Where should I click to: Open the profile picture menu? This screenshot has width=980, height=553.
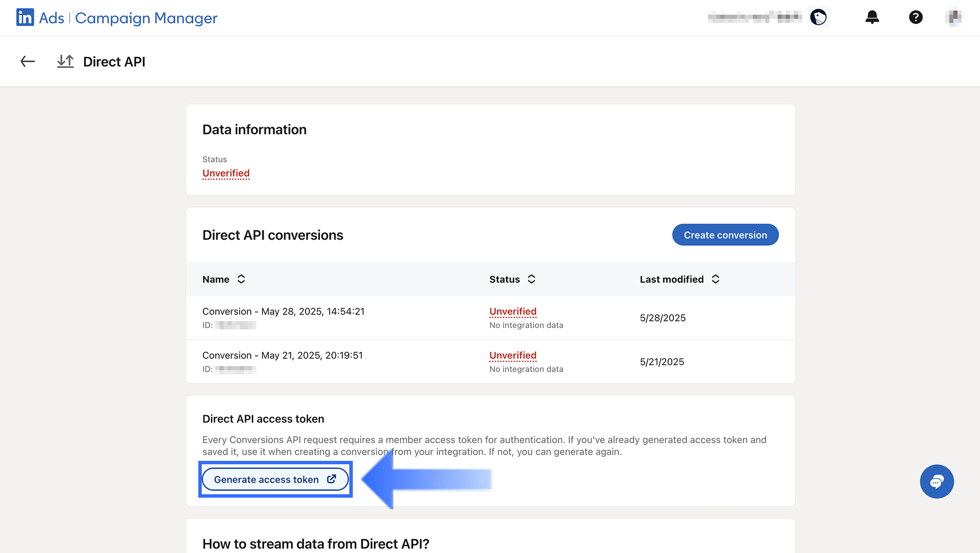[x=954, y=17]
